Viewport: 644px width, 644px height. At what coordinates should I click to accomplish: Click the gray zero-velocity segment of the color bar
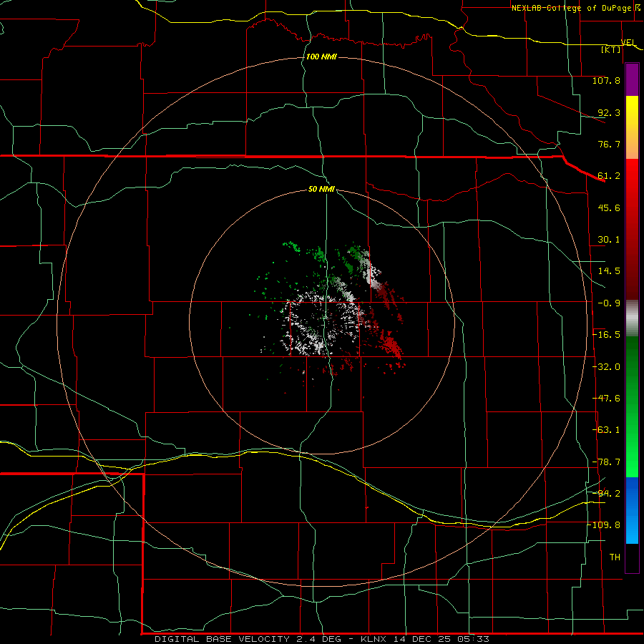[632, 318]
